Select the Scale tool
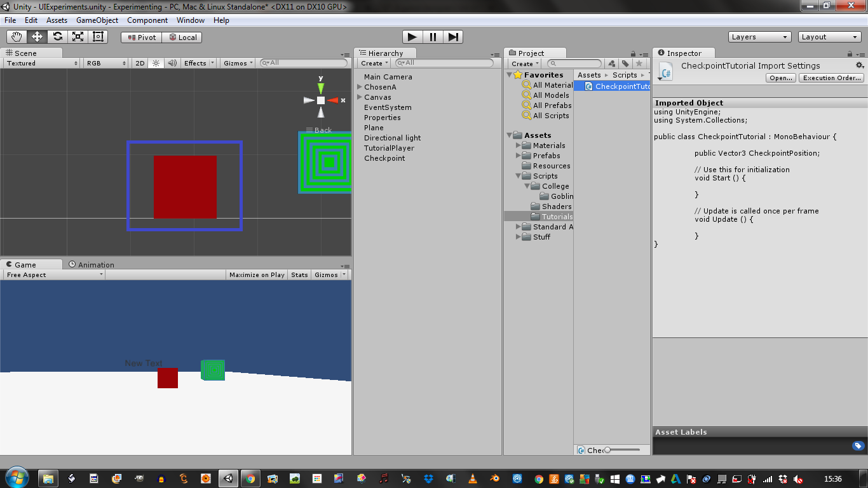This screenshot has height=488, width=868. pyautogui.click(x=78, y=36)
